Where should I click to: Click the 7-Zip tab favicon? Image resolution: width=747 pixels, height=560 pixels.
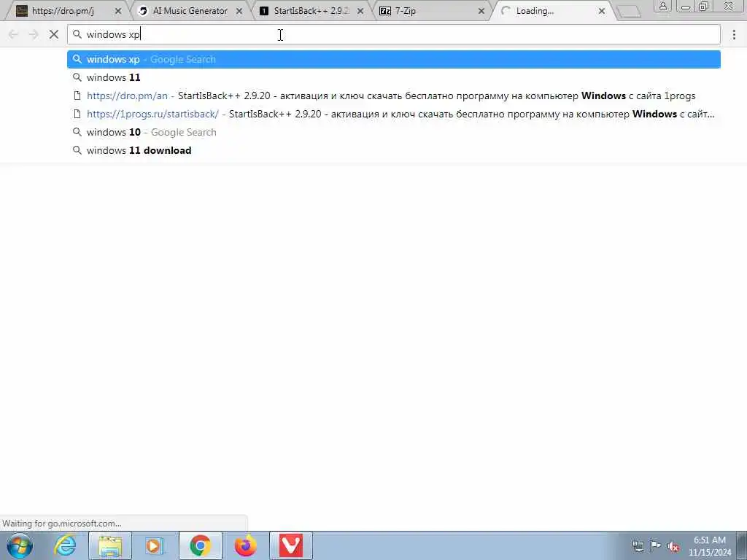coord(385,11)
